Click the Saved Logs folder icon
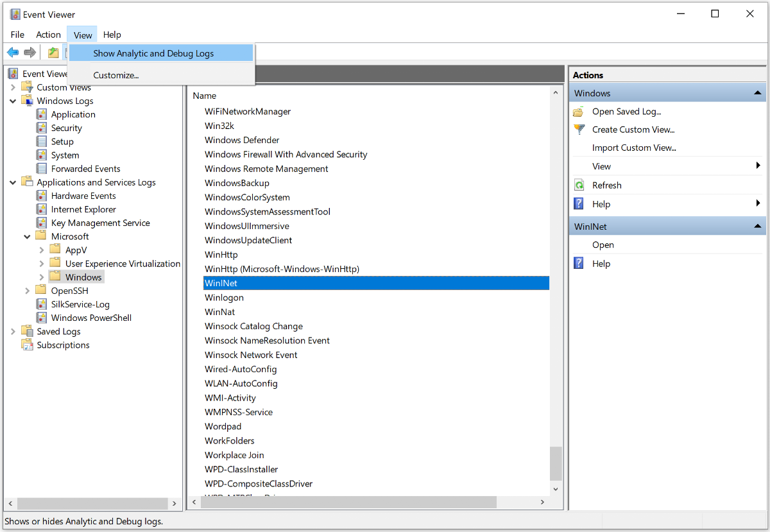 point(27,331)
